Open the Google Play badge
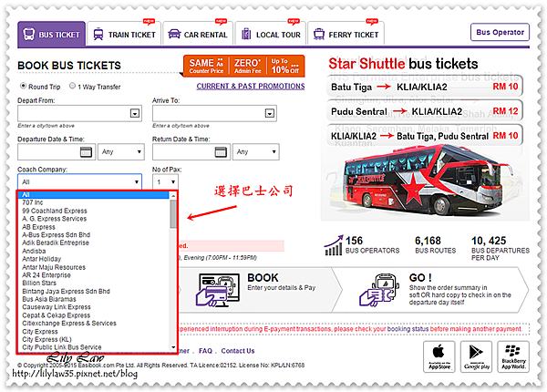This screenshot has width=547, height=392. 476,356
